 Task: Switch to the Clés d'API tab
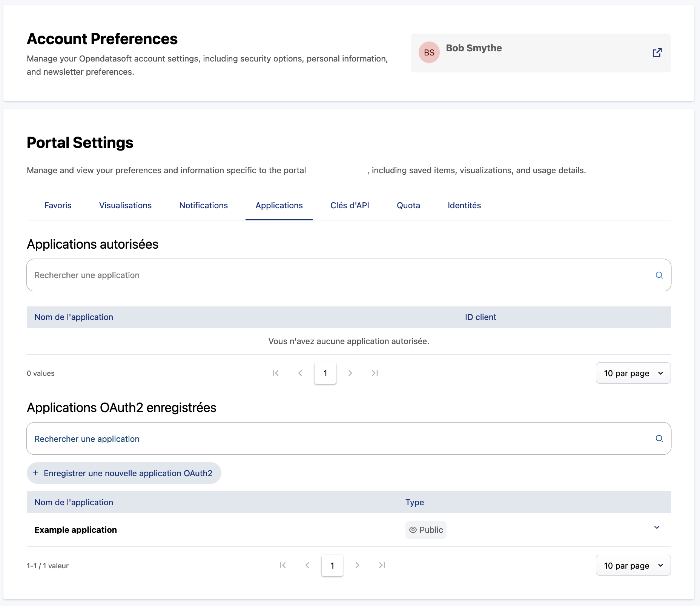tap(350, 205)
